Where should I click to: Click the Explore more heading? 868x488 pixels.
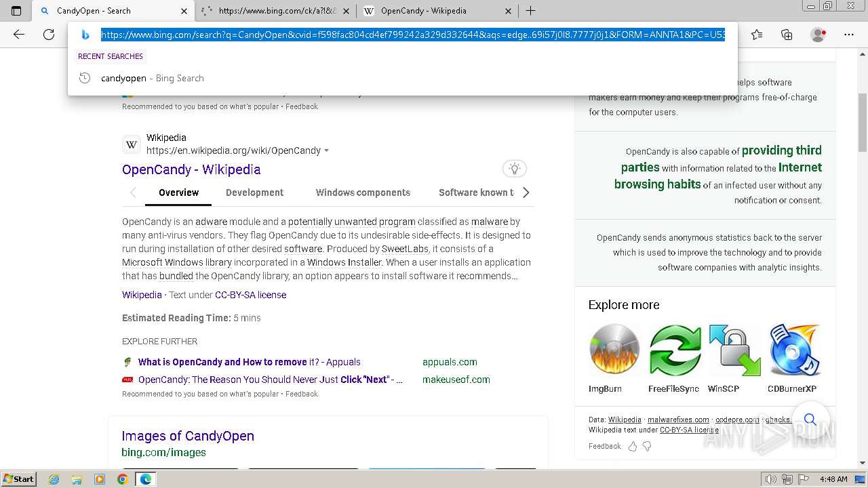pos(624,305)
